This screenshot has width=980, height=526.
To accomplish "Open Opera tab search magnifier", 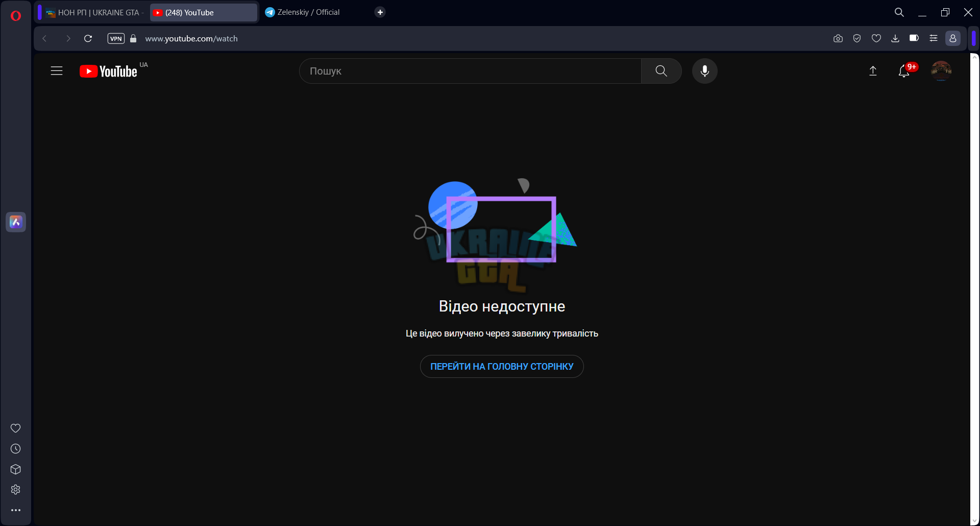I will (x=899, y=12).
